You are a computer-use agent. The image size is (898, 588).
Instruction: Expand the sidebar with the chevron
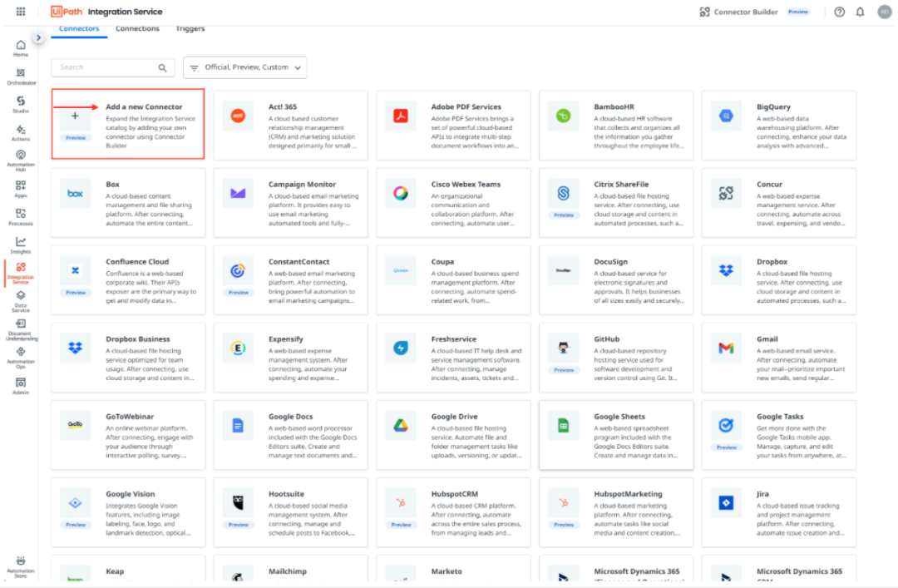(38, 37)
